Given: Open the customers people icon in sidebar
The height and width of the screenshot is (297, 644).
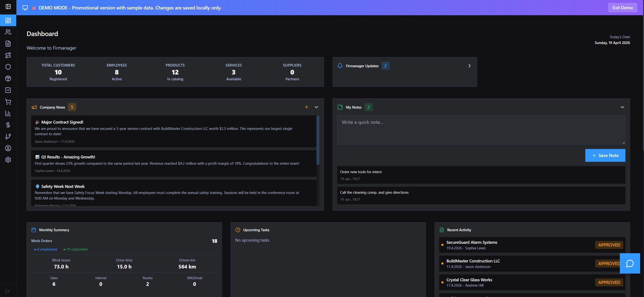Looking at the screenshot, I should pyautogui.click(x=8, y=32).
